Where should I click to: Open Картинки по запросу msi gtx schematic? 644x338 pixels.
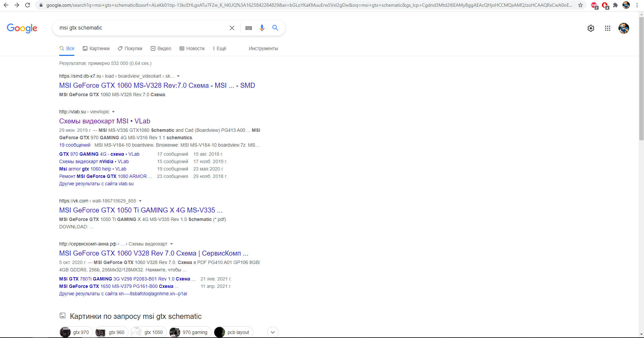click(136, 316)
